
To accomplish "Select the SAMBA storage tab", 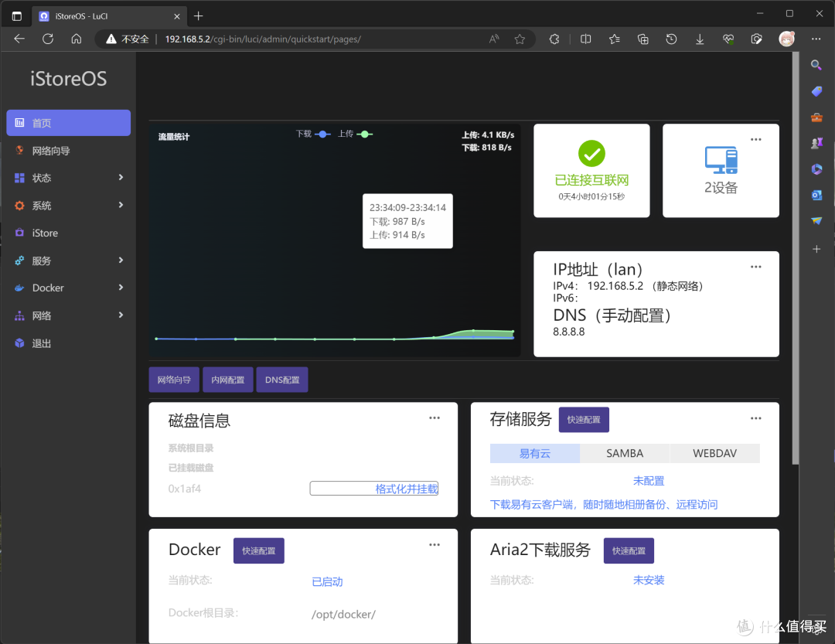I will (x=625, y=453).
